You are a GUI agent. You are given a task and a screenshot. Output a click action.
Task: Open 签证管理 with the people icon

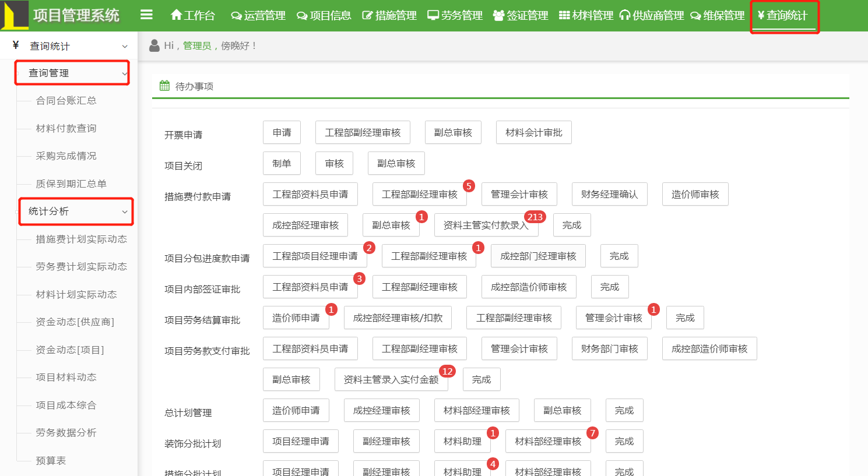click(x=520, y=15)
